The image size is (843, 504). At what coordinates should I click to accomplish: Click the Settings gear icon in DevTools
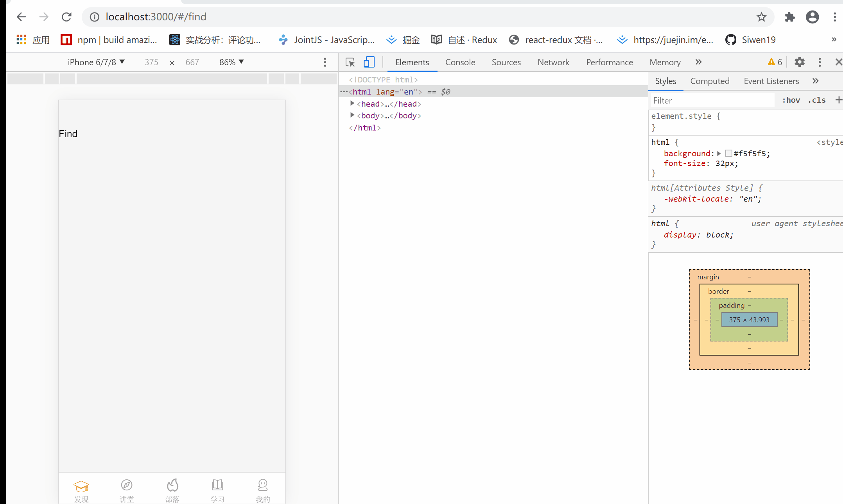(800, 62)
